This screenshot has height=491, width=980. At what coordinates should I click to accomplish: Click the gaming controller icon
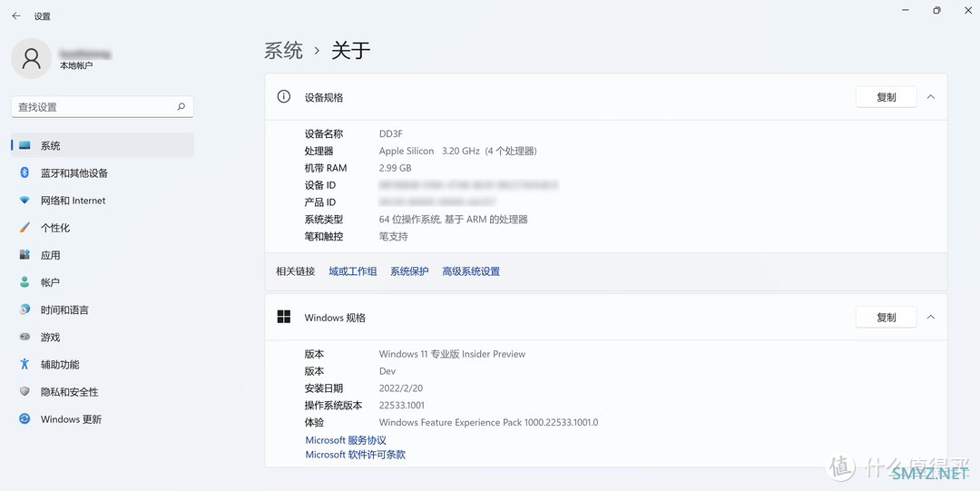pyautogui.click(x=24, y=337)
